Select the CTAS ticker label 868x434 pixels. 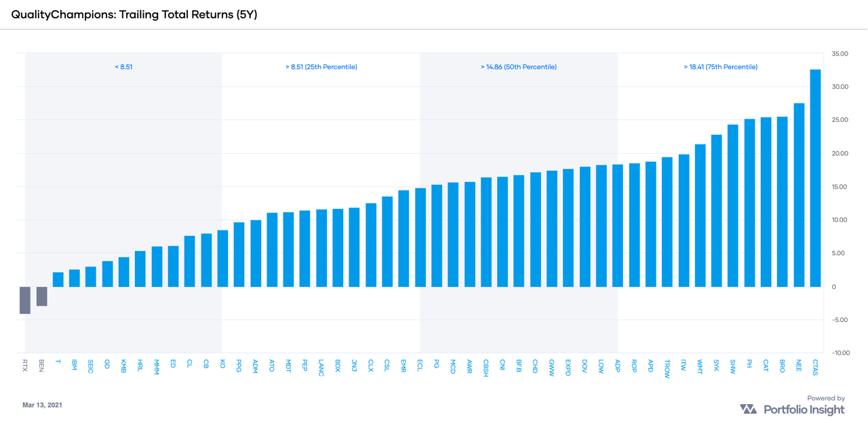pos(816,367)
